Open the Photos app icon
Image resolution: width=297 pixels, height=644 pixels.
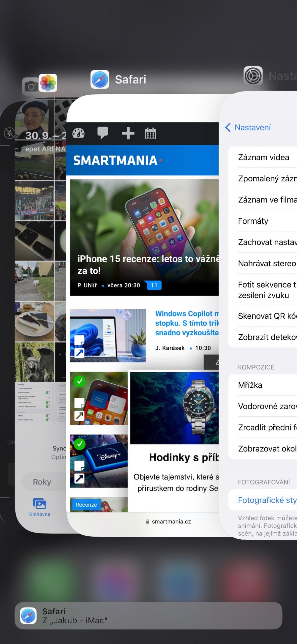coord(48,83)
